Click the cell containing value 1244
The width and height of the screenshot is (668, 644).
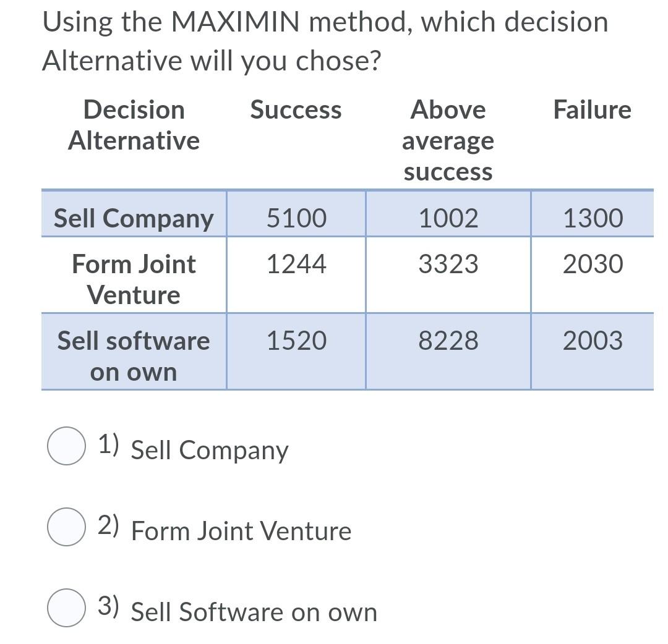pos(296,264)
